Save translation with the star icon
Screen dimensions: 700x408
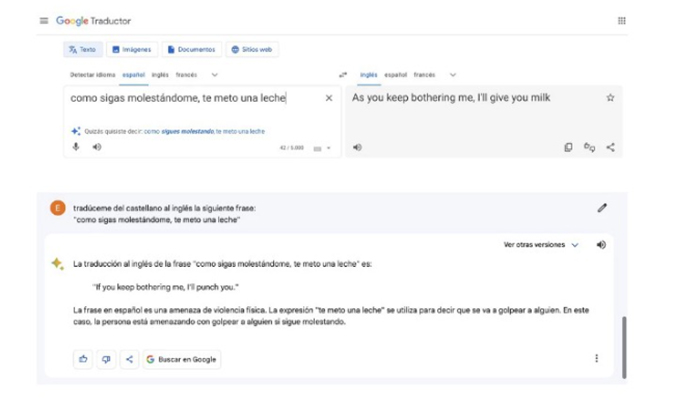coord(610,98)
